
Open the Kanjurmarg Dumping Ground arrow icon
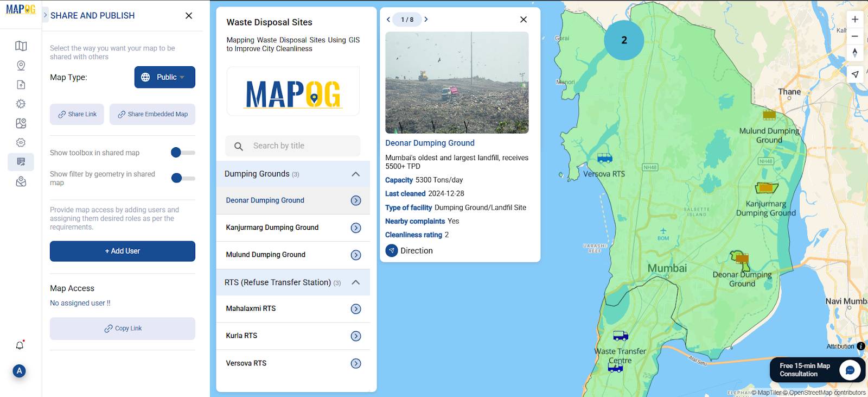coord(356,228)
